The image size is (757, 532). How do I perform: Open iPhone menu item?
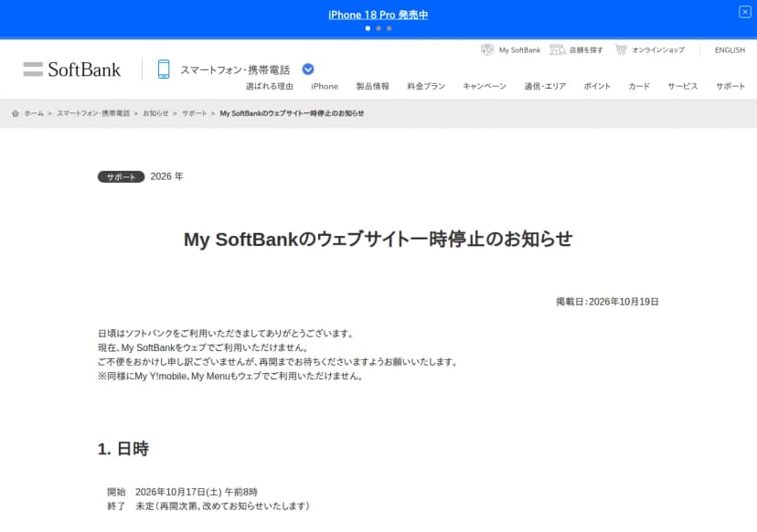(x=325, y=87)
